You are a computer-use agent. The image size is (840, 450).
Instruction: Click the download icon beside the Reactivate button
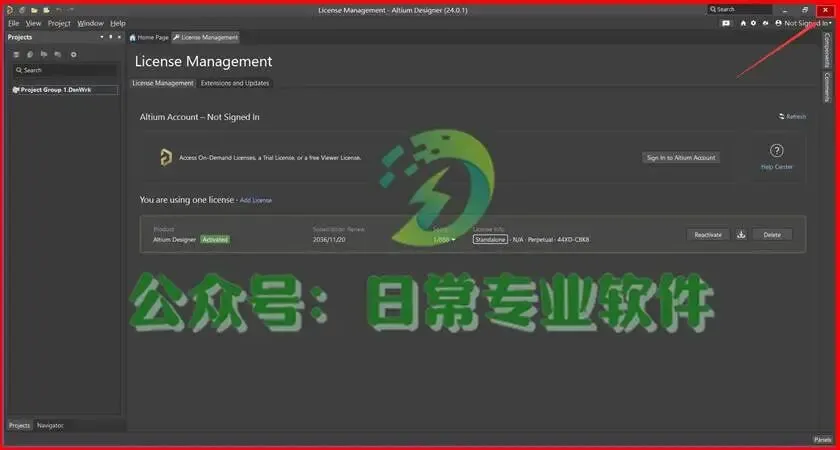741,235
